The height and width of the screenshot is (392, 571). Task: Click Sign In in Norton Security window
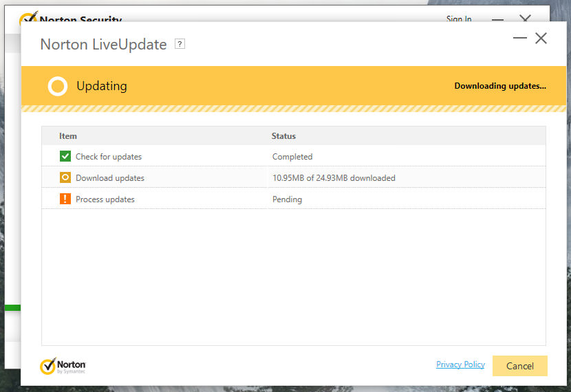(x=459, y=18)
